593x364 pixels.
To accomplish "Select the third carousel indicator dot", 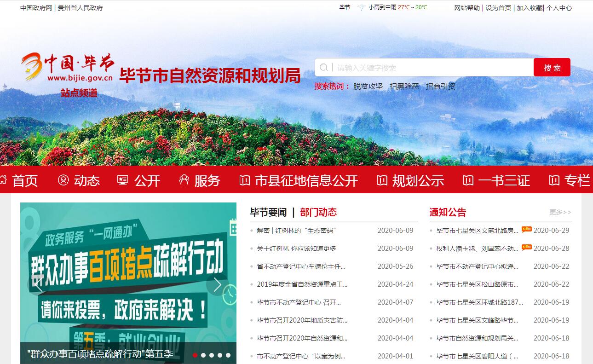I will [x=212, y=355].
